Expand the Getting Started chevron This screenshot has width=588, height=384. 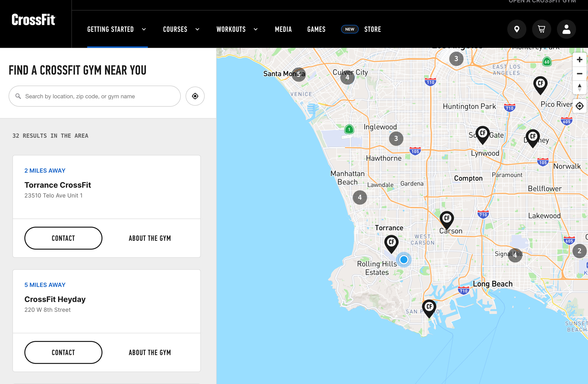[144, 29]
